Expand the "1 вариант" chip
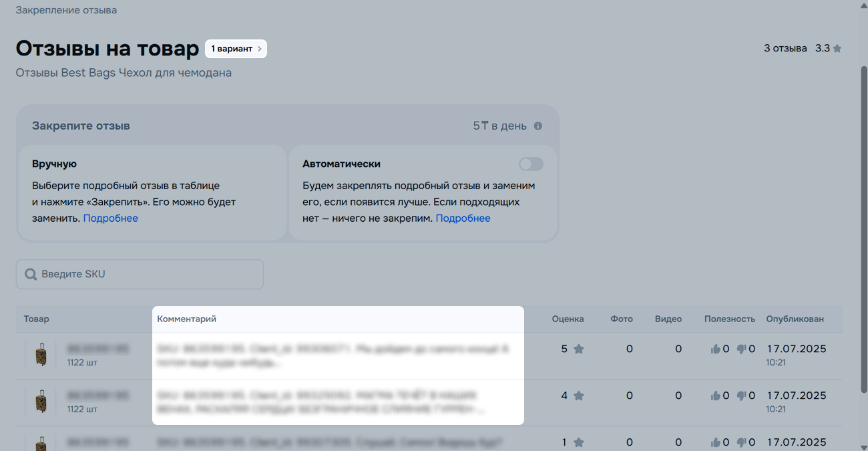The image size is (868, 451). (x=236, y=49)
